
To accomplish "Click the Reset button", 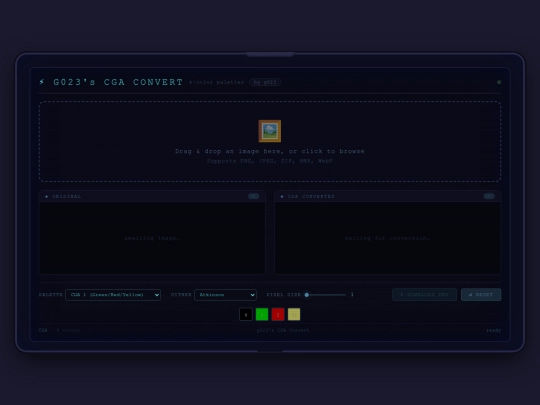I will pyautogui.click(x=481, y=294).
